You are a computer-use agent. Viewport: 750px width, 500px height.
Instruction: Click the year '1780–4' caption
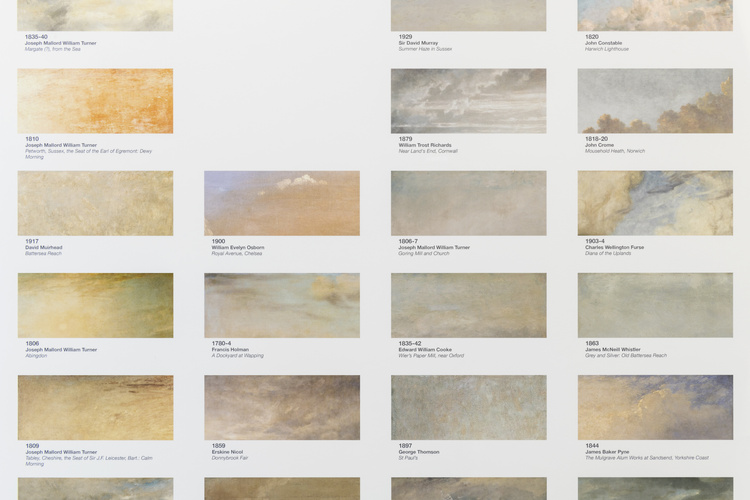[x=221, y=344]
